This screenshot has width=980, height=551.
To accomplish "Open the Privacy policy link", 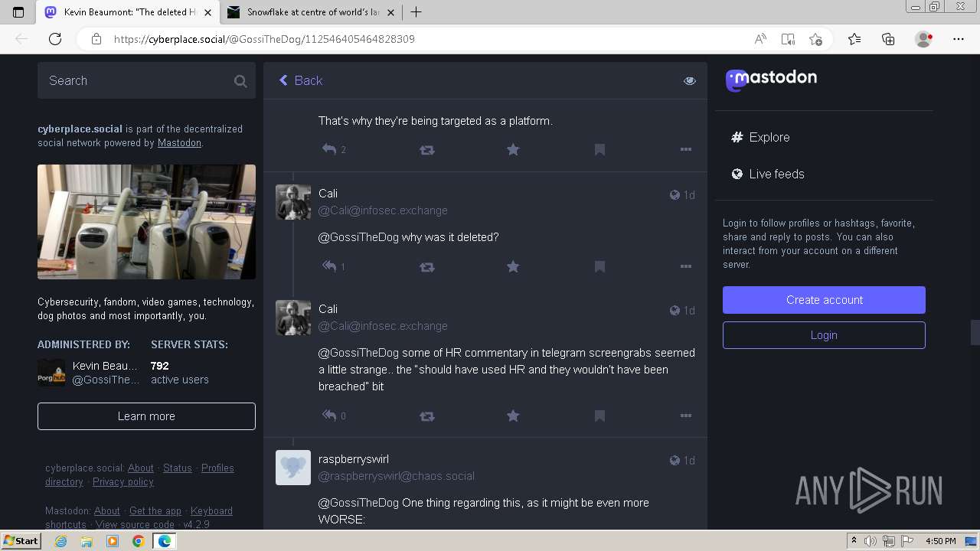I will 123,482.
